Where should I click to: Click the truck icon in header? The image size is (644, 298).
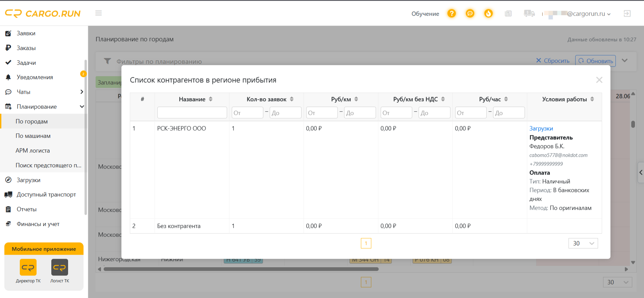[x=529, y=13]
